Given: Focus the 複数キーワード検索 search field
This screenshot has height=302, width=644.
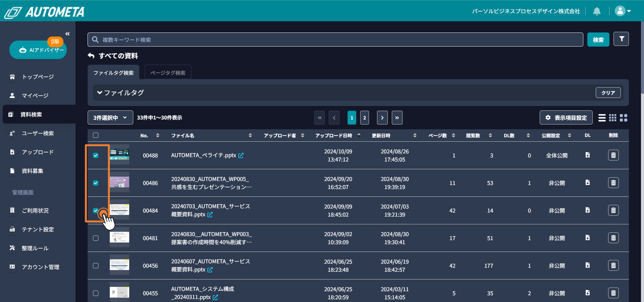Looking at the screenshot, I should (335, 39).
